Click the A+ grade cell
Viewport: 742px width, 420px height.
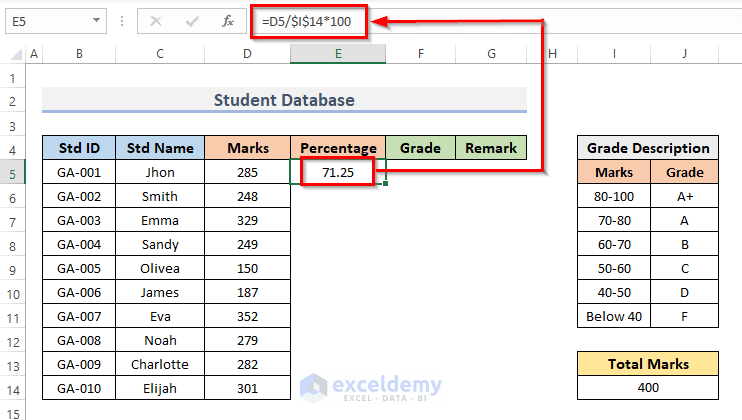point(684,197)
